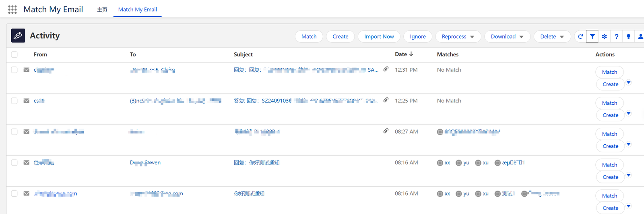Check the 12:31 PM email row checkbox
Image resolution: width=644 pixels, height=214 pixels.
pos(14,70)
